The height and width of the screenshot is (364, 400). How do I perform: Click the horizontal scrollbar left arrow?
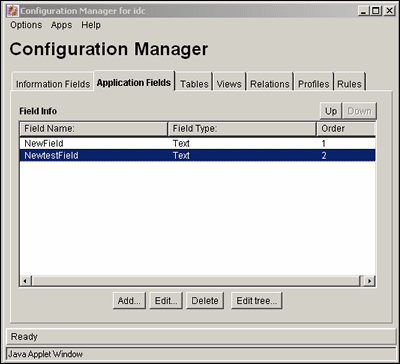(x=26, y=281)
